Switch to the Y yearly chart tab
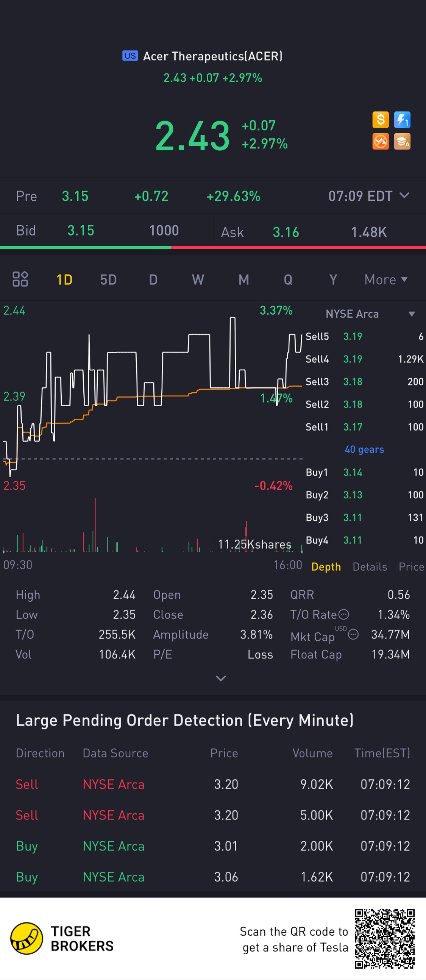 pos(333,279)
